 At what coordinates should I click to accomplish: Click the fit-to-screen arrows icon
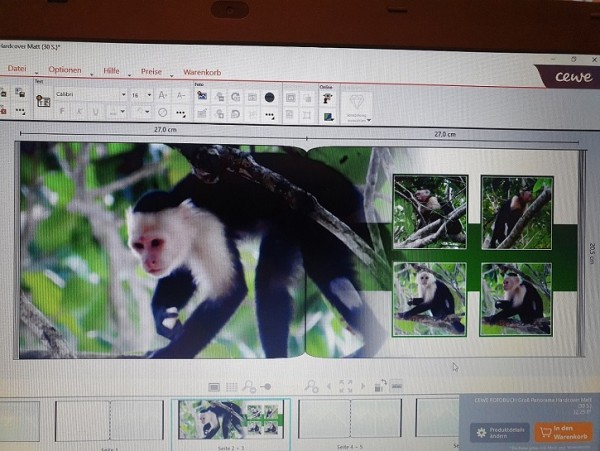click(346, 386)
